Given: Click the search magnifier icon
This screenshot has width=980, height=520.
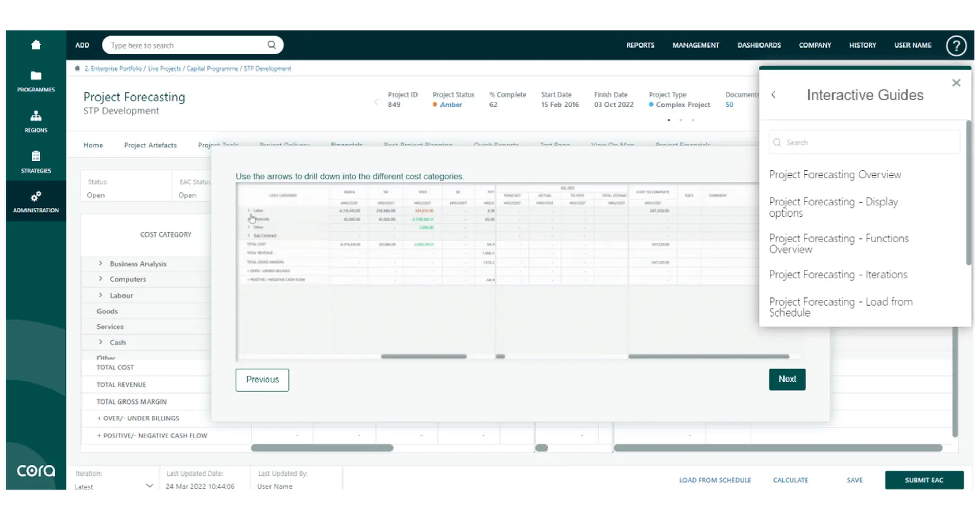Looking at the screenshot, I should click(x=272, y=45).
